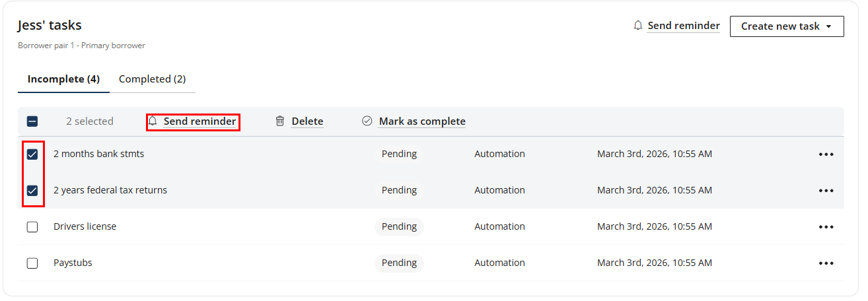Uncheck the 2 years federal tax returns checkbox
This screenshot has height=301, width=868.
point(32,191)
